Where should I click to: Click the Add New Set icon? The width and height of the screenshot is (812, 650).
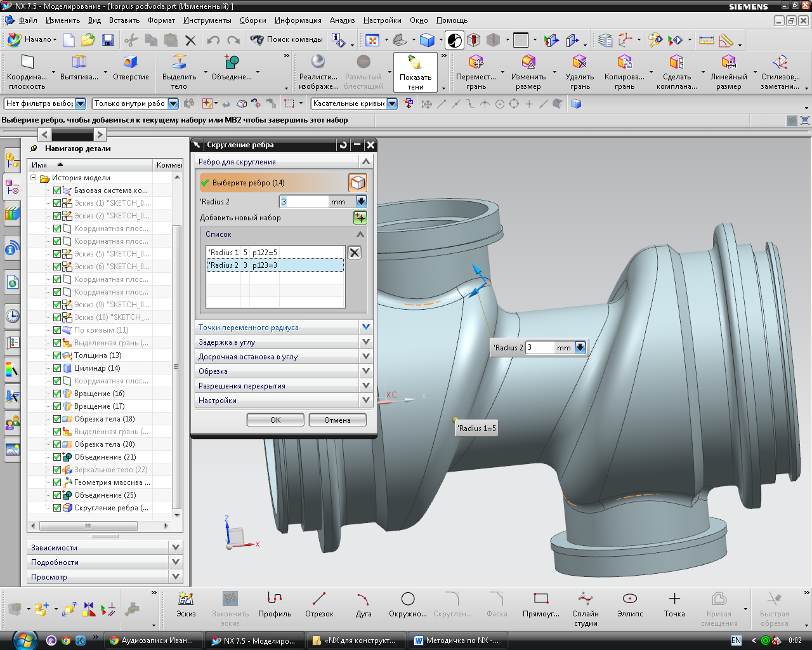pos(360,218)
